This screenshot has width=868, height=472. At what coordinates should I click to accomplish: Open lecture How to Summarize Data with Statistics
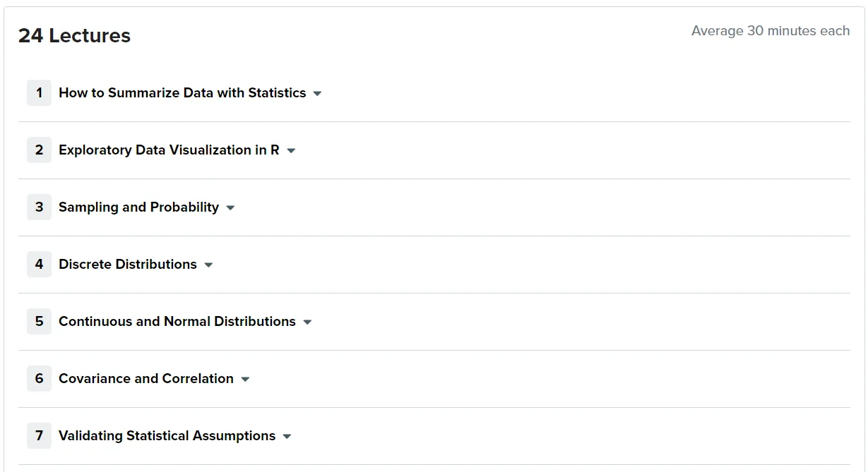182,92
